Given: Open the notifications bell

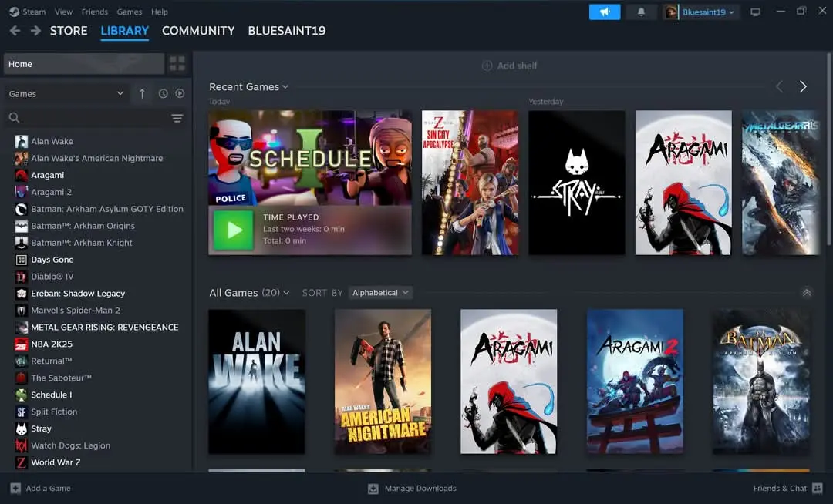Looking at the screenshot, I should (x=641, y=12).
